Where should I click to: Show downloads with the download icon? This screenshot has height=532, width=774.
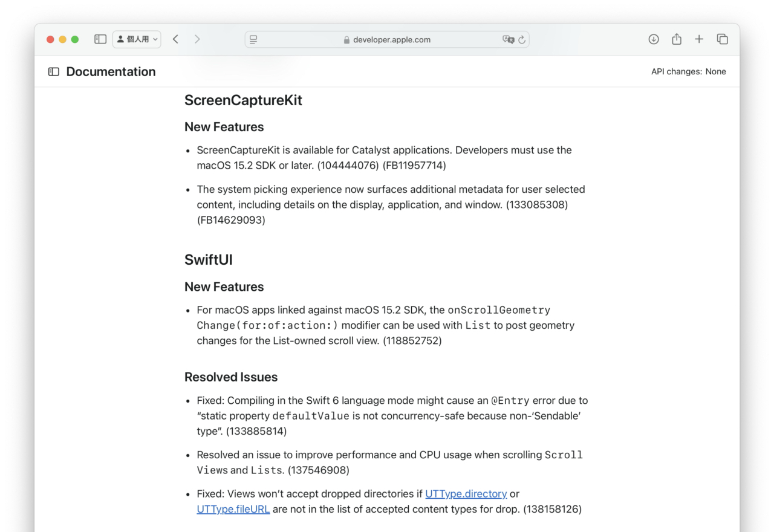(x=654, y=39)
